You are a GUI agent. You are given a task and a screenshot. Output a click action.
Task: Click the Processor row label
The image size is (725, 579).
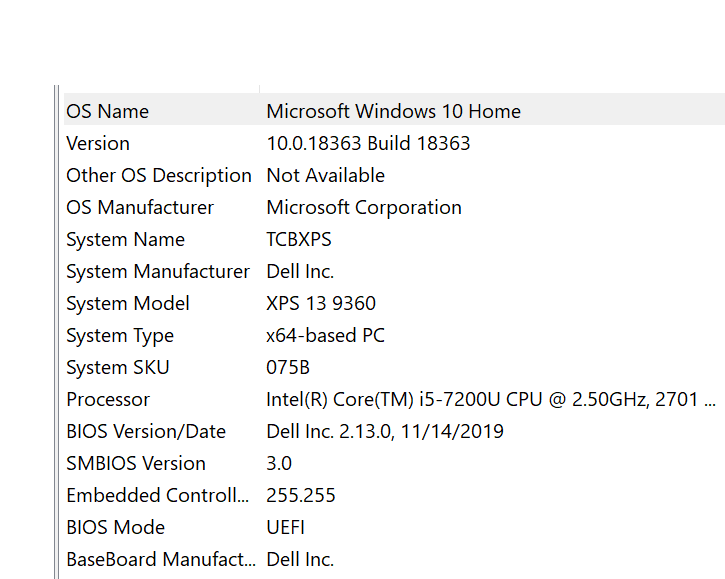108,399
